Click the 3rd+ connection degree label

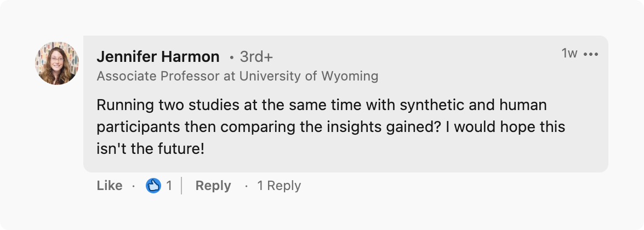click(256, 56)
